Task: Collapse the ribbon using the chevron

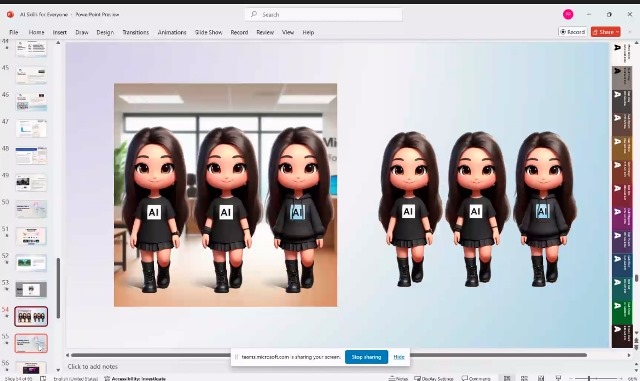Action: click(x=631, y=32)
